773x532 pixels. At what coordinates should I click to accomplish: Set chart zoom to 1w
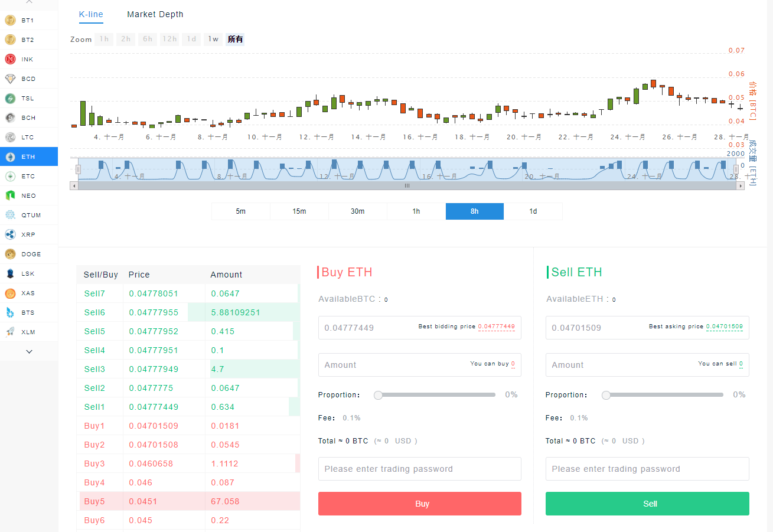coord(213,40)
